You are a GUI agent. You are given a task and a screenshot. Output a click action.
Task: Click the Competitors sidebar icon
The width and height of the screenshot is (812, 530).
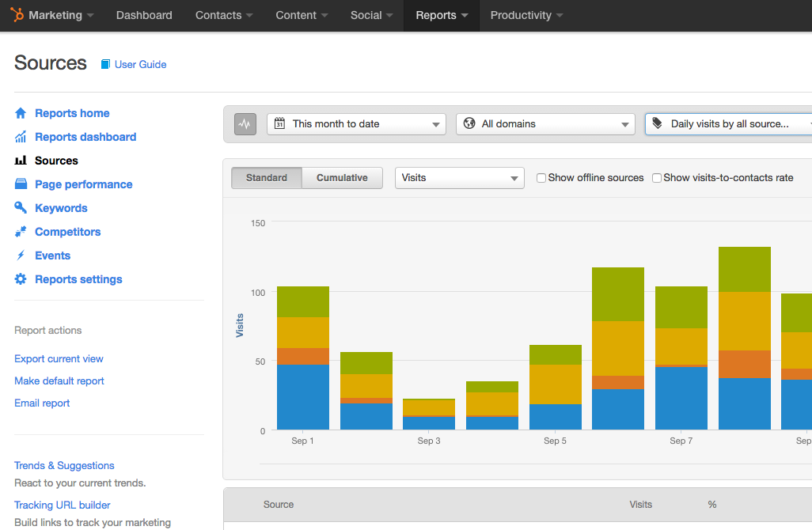point(21,232)
